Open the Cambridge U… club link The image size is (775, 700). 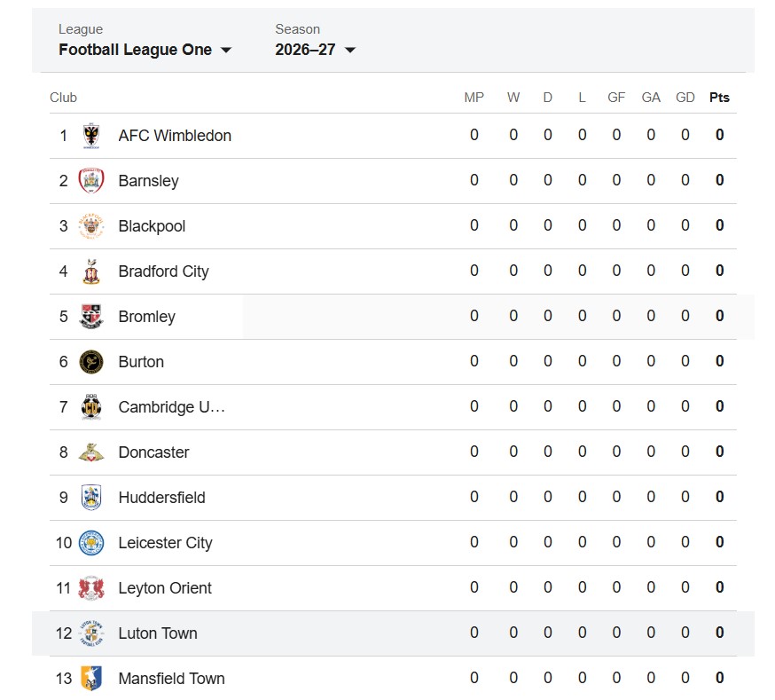click(171, 407)
